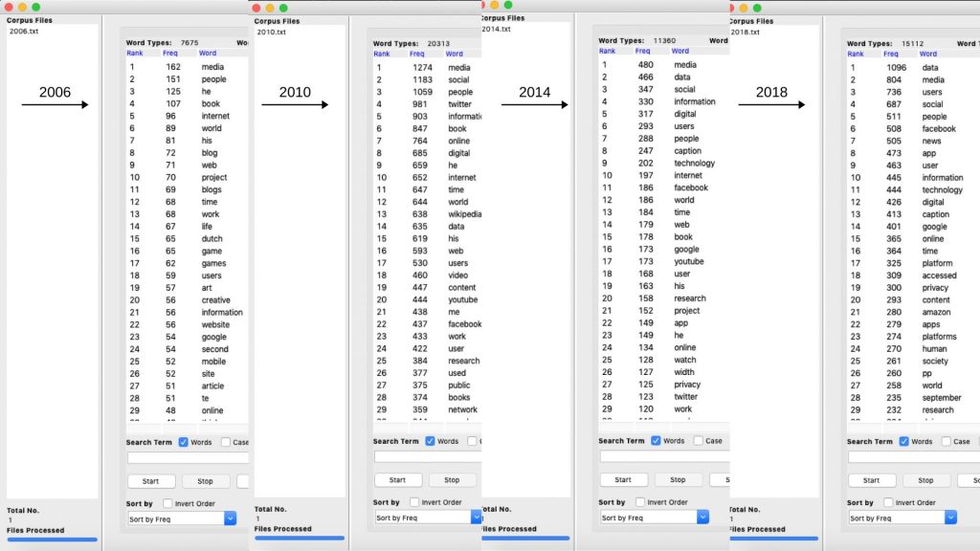980x551 pixels.
Task: Click the Freq header in the 2018 window
Action: coord(891,55)
